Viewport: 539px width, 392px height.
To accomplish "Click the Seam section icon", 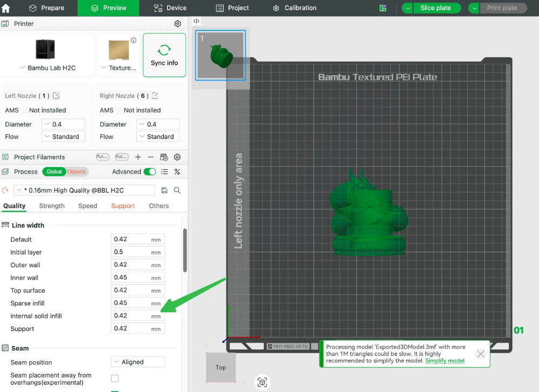I will tap(5, 348).
